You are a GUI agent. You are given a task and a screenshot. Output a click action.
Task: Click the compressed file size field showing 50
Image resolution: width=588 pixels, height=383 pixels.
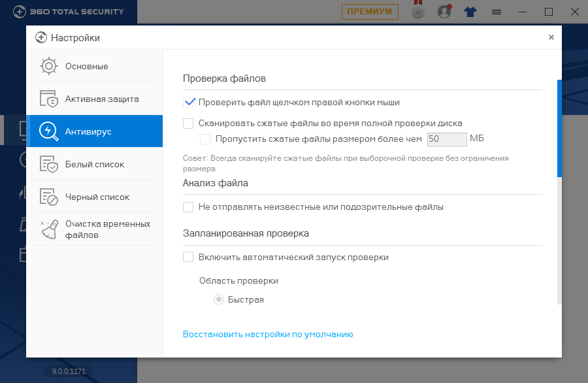pos(447,139)
